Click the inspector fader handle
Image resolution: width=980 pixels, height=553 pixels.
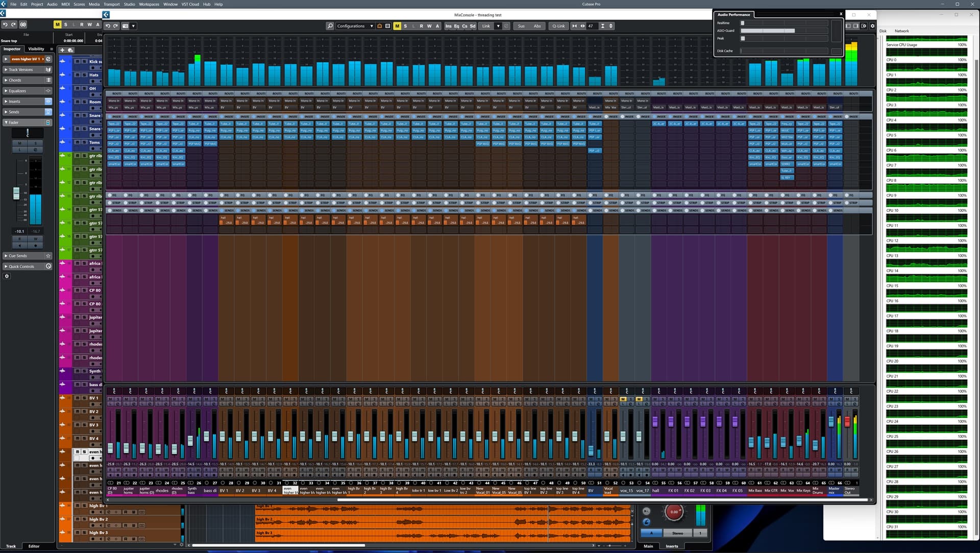pos(16,193)
